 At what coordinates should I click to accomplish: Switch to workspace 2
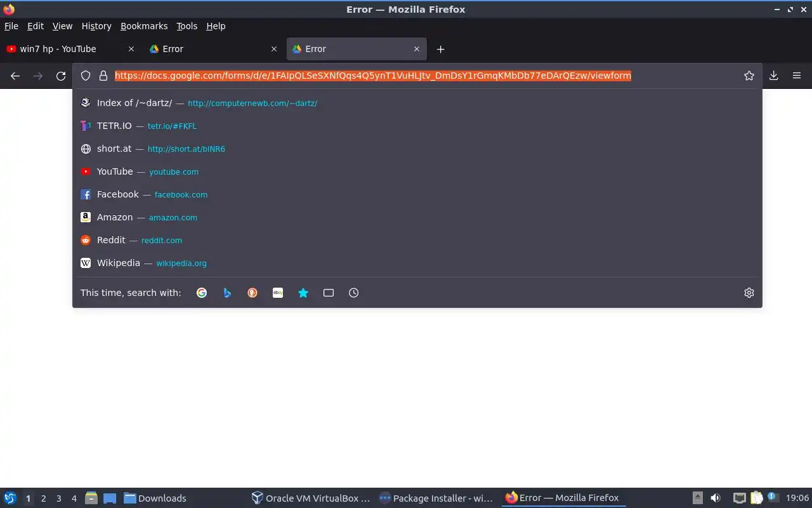point(43,498)
